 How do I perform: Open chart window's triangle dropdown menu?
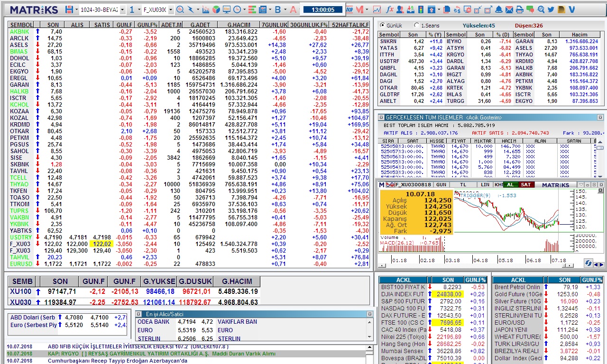581,184
